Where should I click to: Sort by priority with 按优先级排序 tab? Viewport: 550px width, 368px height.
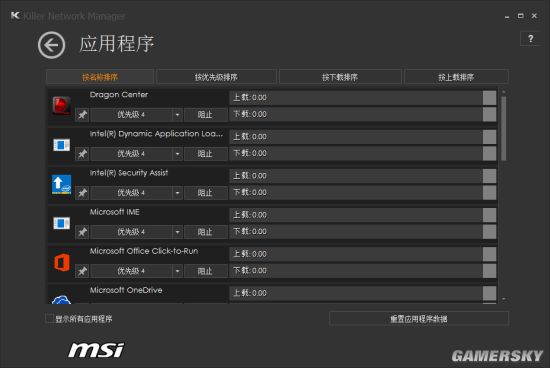point(216,77)
